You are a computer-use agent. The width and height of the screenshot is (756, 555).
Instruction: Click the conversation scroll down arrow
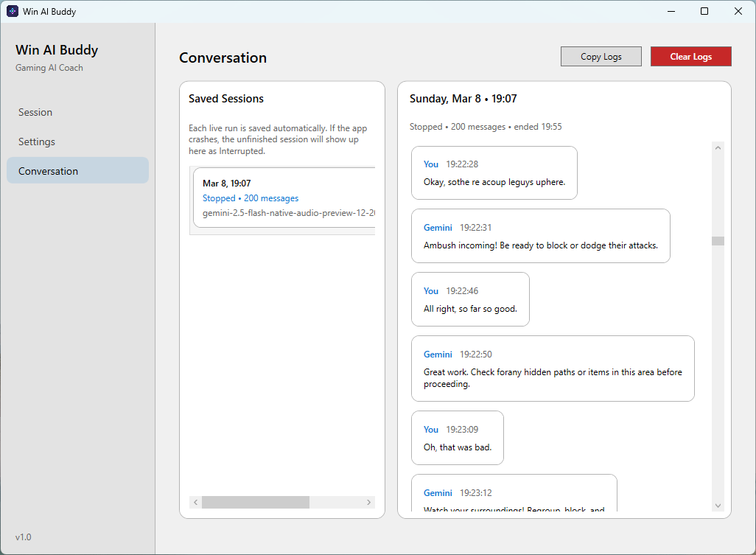coord(718,506)
